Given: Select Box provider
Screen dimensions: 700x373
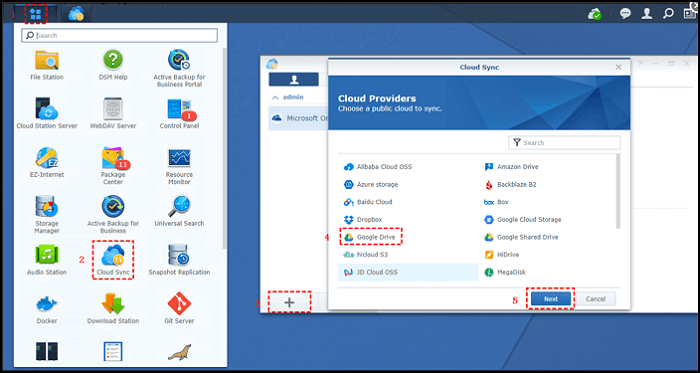Looking at the screenshot, I should [x=496, y=202].
